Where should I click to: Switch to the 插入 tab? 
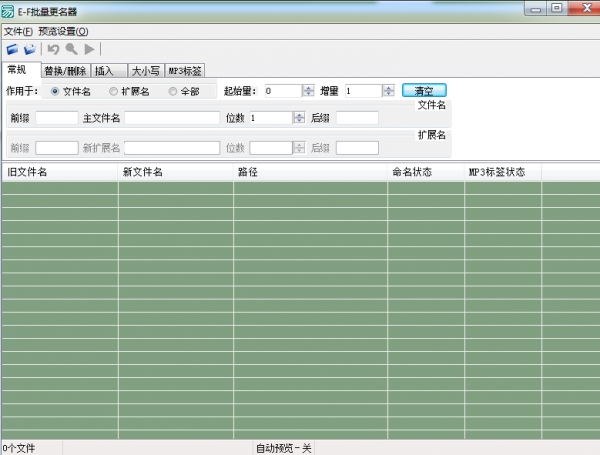(109, 71)
